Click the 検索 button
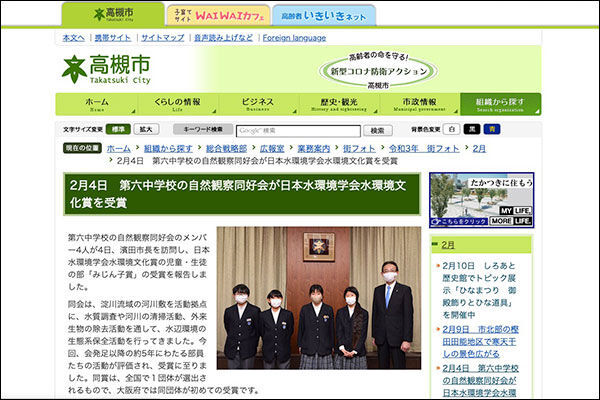Screen dimensions: 600x400 coord(378,131)
